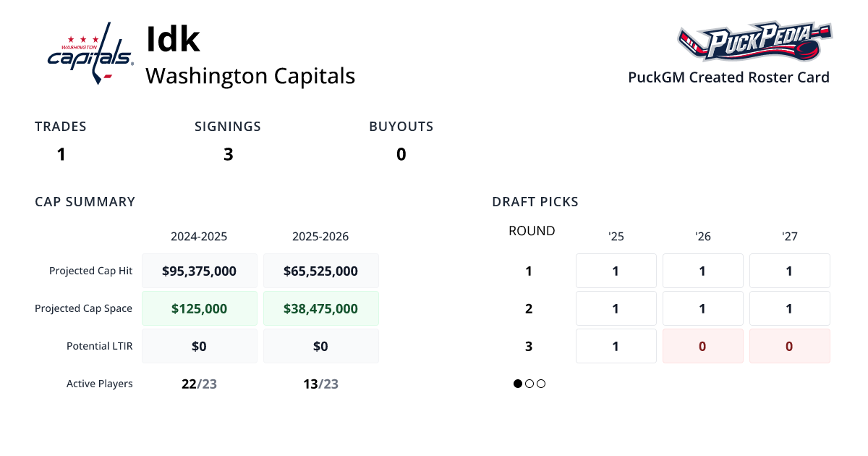Click the Idk roster title
This screenshot has height=456, width=868.
(173, 39)
